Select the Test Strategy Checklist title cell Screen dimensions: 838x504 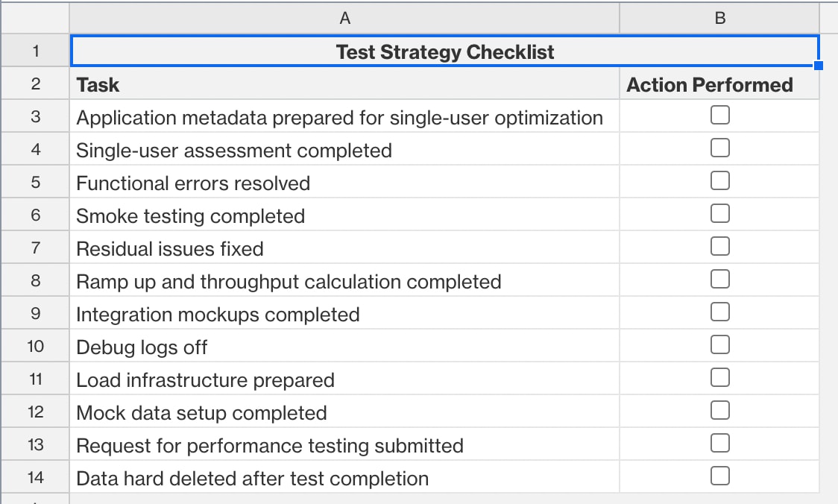[x=445, y=51]
